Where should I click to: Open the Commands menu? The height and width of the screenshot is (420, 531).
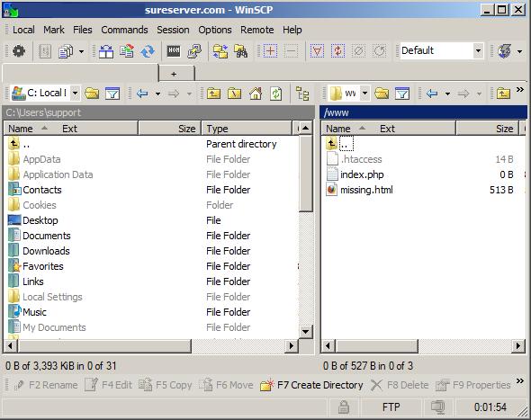point(124,30)
